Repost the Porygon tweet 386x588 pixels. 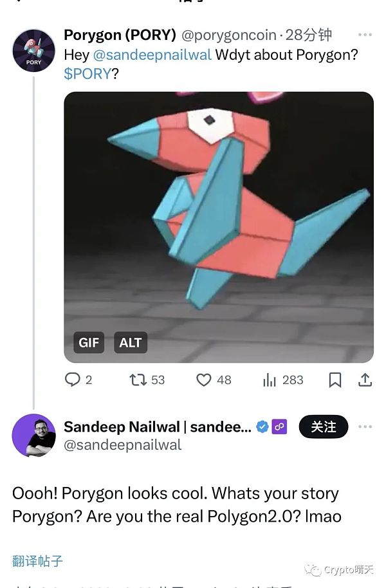tap(138, 380)
